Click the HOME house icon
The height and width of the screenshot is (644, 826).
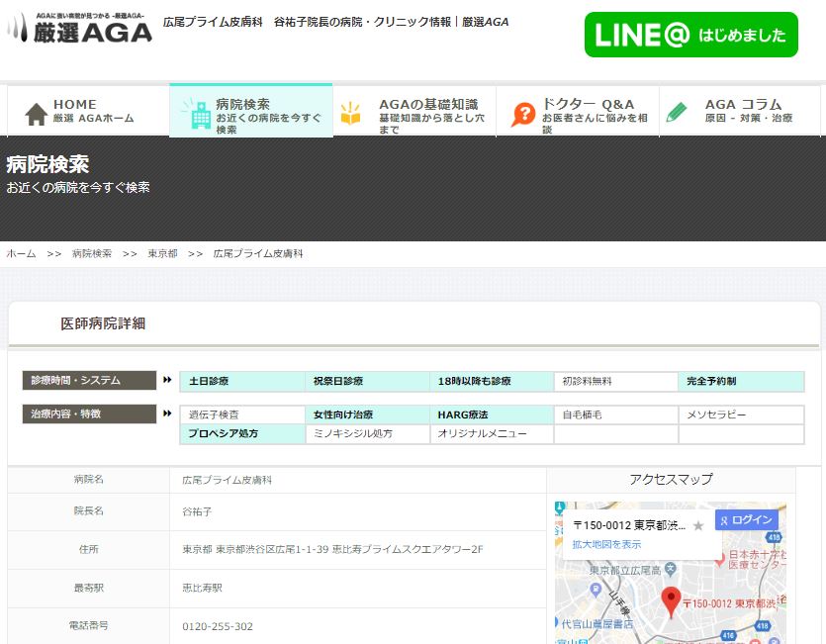coord(36,114)
